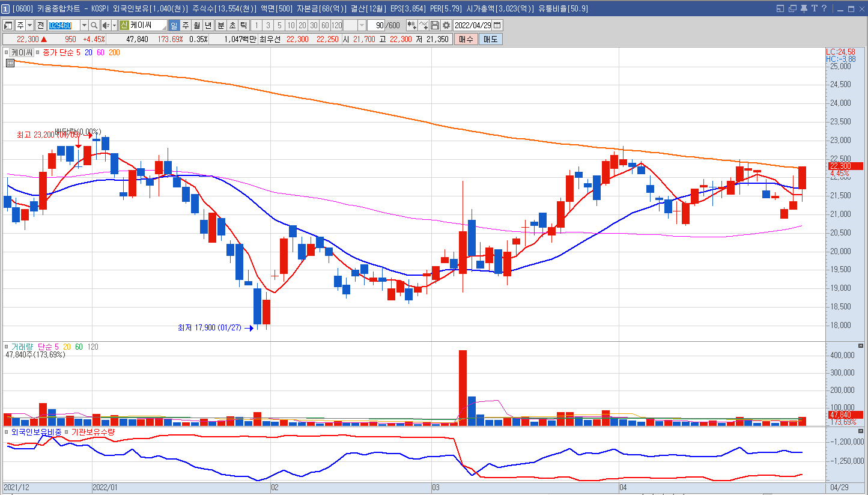Toggle the left panel layout icon
The width and height of the screenshot is (868, 495).
(x=8, y=25)
